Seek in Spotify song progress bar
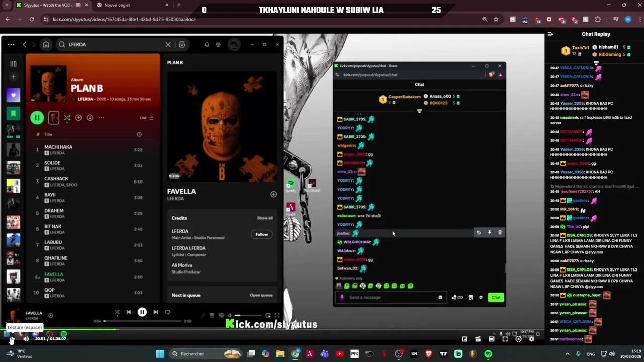Viewport: 644px width, 362px height. point(142,321)
